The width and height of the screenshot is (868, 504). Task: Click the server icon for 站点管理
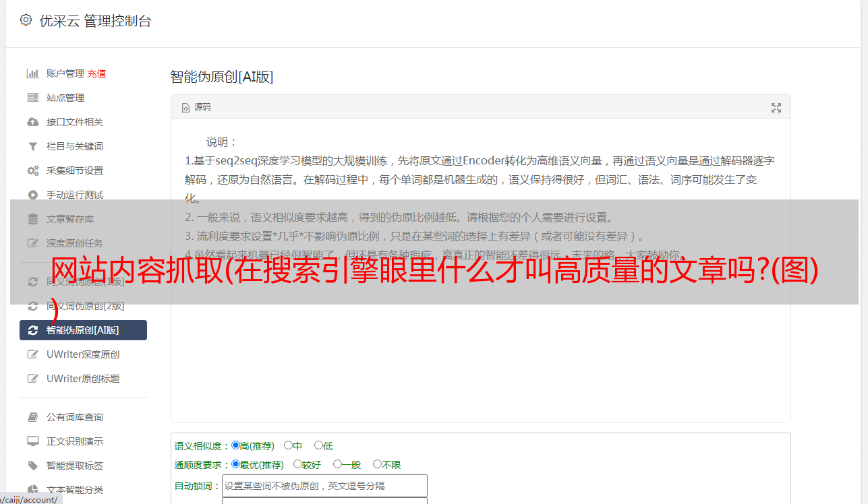32,98
